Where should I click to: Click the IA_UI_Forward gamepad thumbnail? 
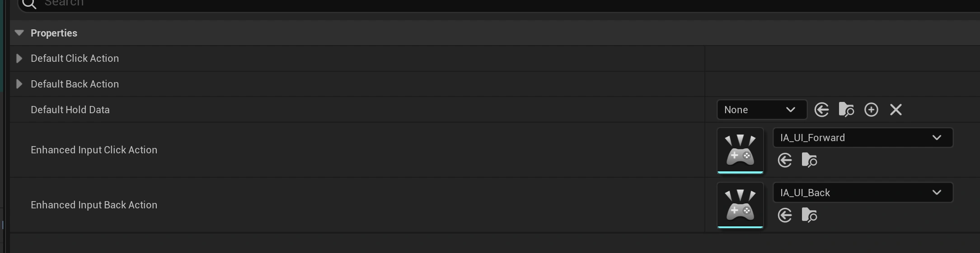(740, 150)
